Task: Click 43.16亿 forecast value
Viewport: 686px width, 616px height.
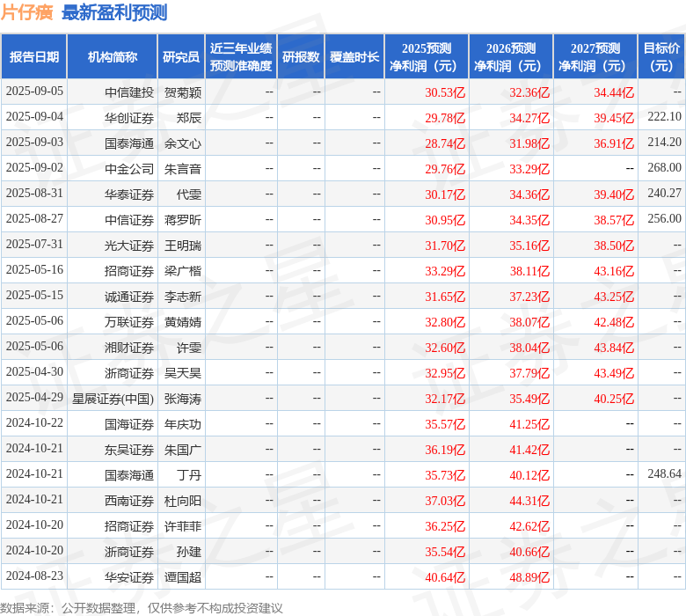Action: coord(614,271)
